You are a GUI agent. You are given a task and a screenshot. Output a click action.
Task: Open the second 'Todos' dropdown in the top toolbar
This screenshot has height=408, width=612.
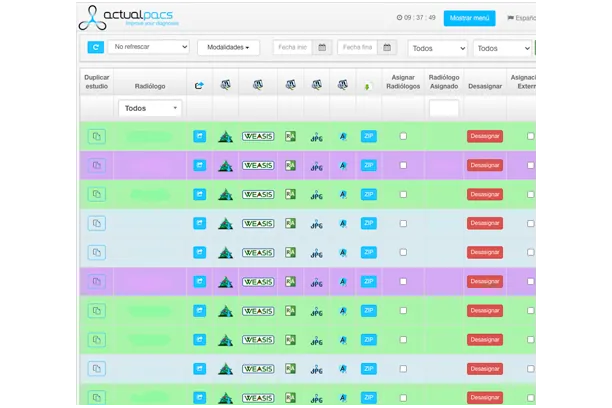(x=503, y=48)
